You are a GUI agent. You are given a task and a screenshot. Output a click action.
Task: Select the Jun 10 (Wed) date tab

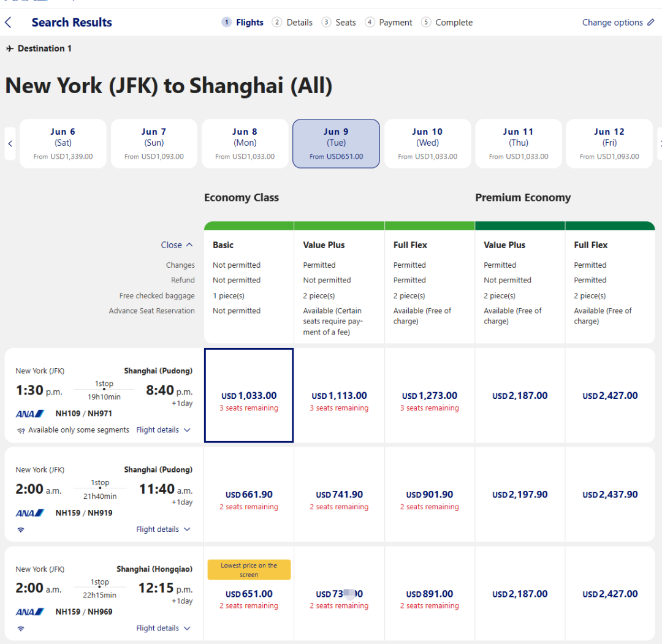point(427,143)
